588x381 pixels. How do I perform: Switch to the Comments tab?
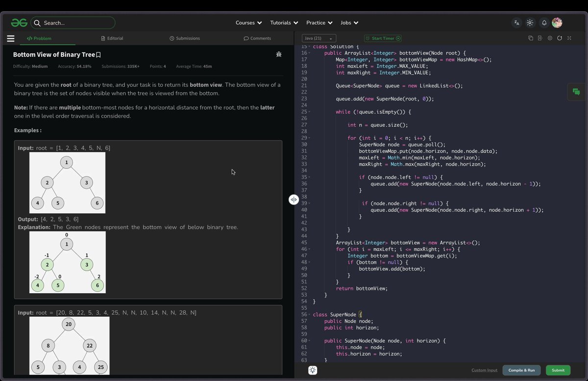tap(257, 38)
